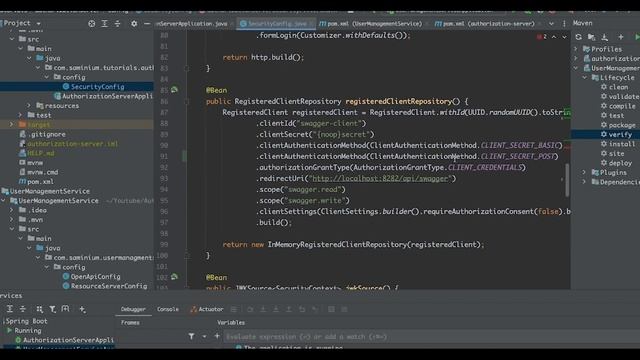Select AuthorizationServerApplication running service
640x360 pixels.
(x=64, y=340)
